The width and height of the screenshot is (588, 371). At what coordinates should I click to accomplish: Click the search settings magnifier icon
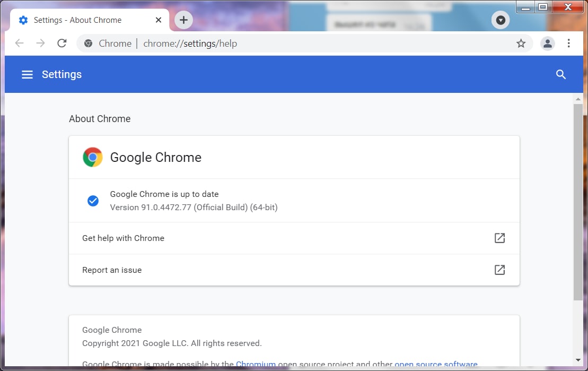[x=560, y=74]
